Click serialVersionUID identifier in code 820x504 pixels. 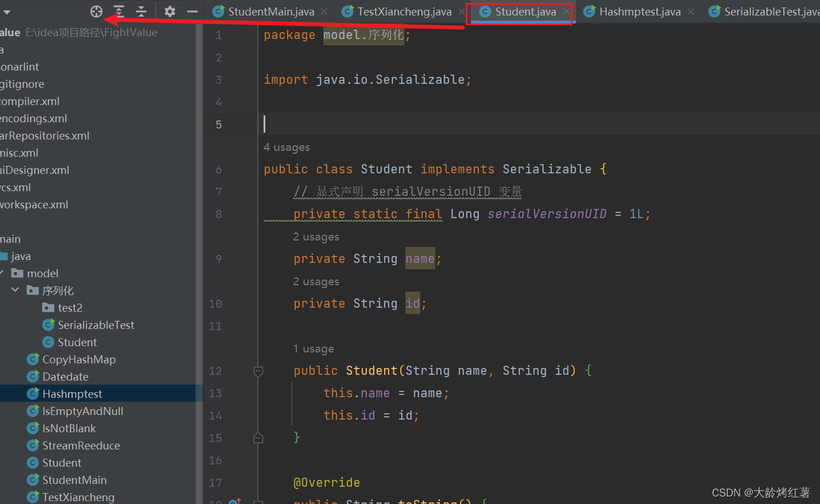547,214
